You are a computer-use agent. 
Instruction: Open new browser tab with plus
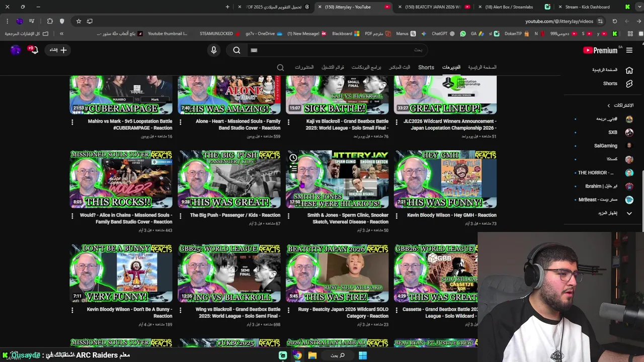point(227,7)
